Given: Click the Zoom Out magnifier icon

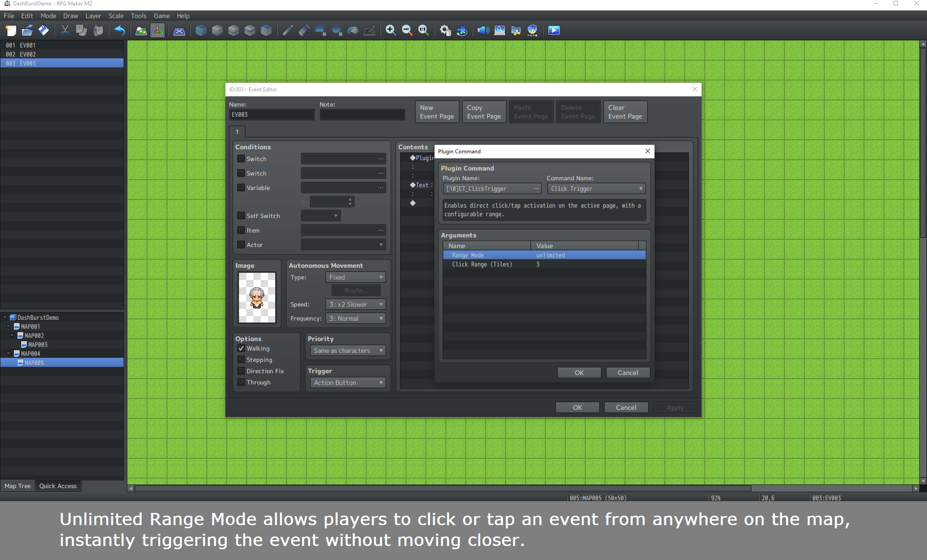Looking at the screenshot, I should (x=407, y=30).
